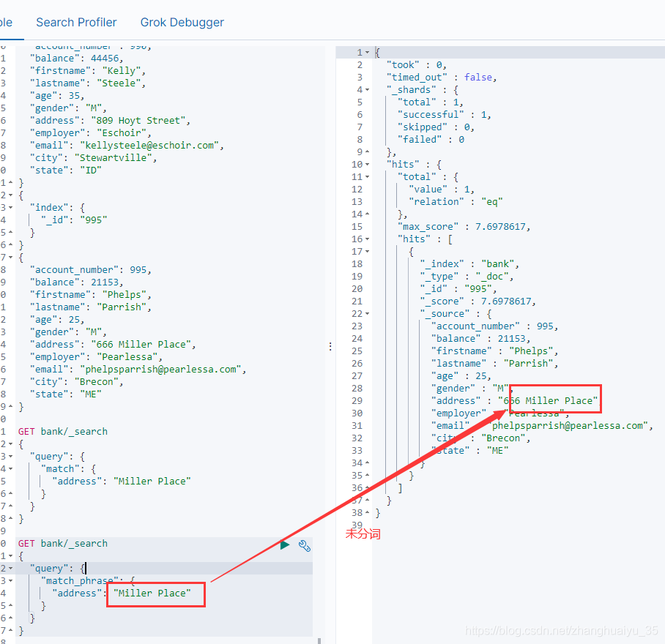
Task: Switch to the partially visible tab left of Search Profiler
Action: coord(5,22)
